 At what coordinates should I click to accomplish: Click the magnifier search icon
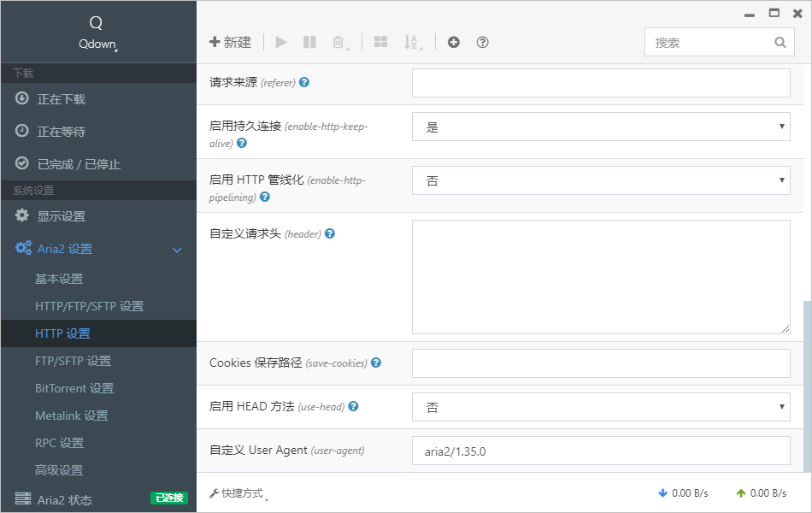click(780, 43)
